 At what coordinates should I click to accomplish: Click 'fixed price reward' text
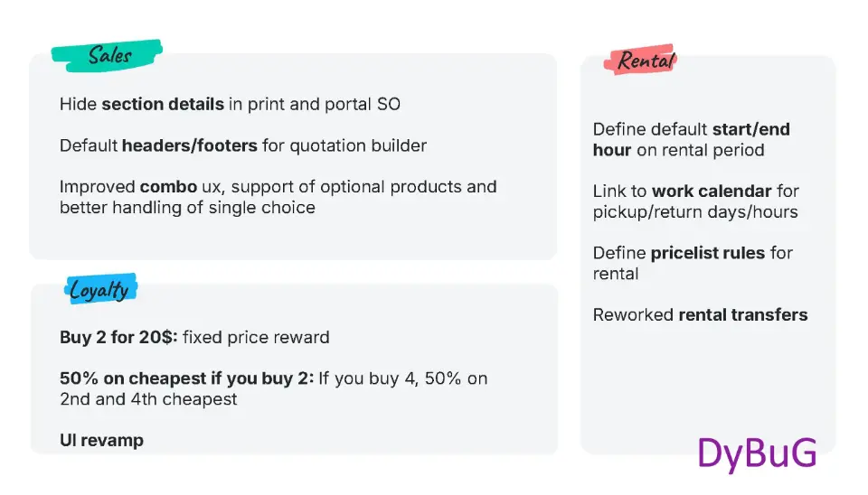(256, 337)
